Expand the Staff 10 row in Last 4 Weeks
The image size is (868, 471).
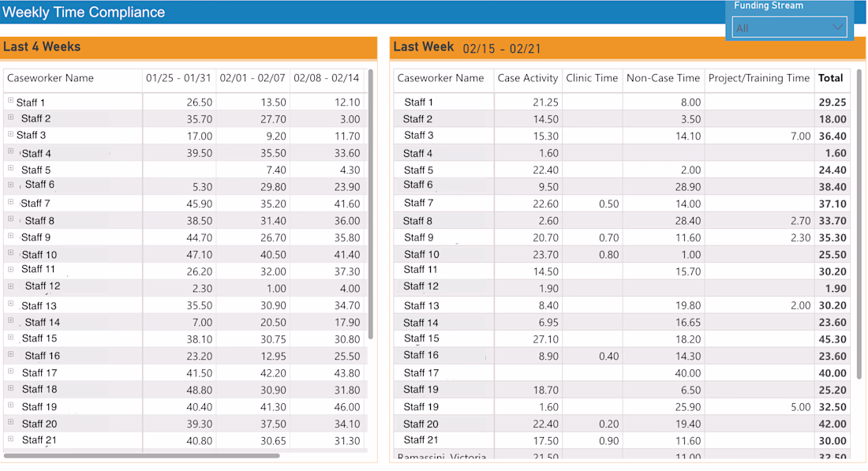(10, 252)
